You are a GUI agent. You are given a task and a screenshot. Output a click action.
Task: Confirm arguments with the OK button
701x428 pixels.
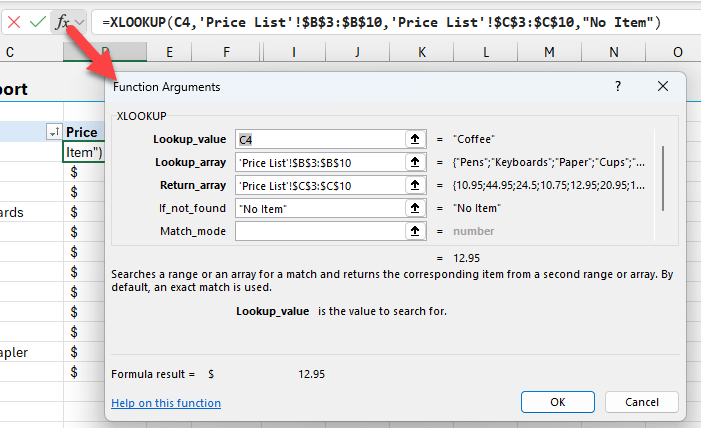coord(557,402)
